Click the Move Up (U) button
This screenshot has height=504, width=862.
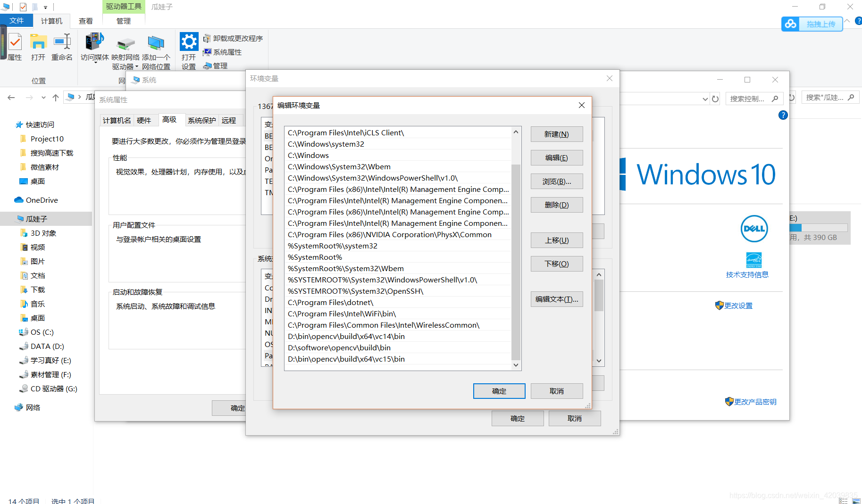click(557, 240)
